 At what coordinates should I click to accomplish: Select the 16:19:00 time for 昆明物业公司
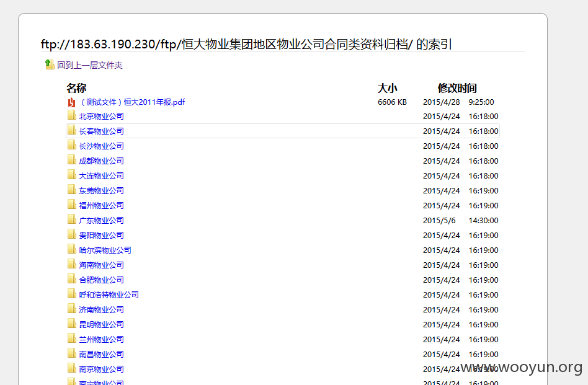483,324
